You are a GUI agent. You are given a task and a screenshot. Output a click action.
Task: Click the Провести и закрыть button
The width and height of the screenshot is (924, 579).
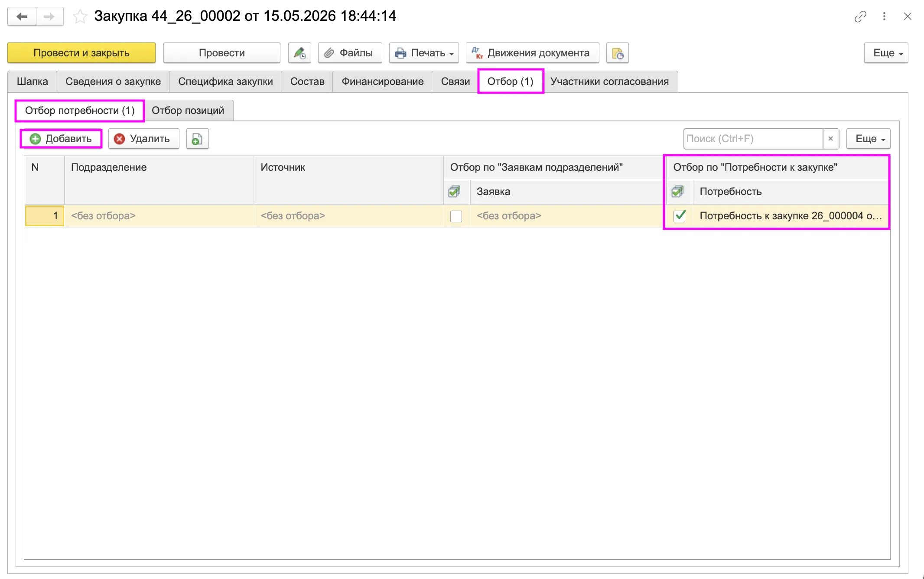(x=81, y=53)
